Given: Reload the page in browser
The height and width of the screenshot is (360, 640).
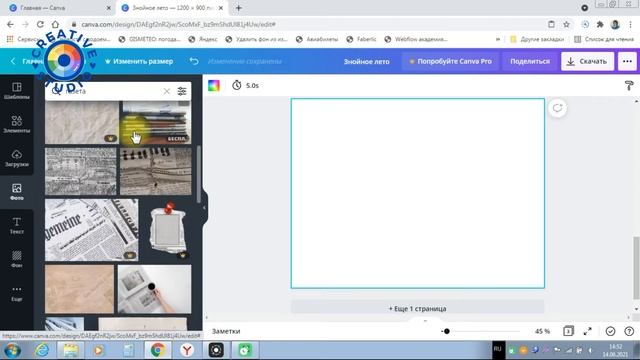Looking at the screenshot, I should pyautogui.click(x=40, y=24).
